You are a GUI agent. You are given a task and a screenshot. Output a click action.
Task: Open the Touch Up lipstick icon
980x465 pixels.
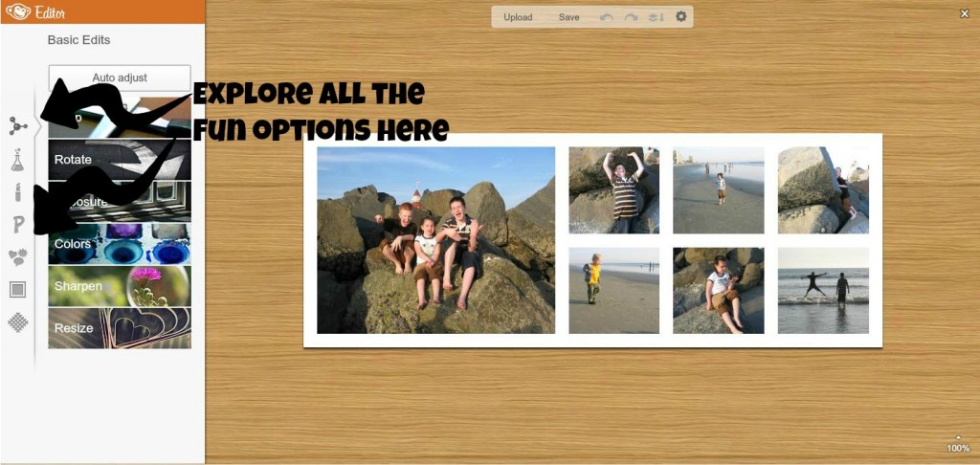[x=17, y=192]
